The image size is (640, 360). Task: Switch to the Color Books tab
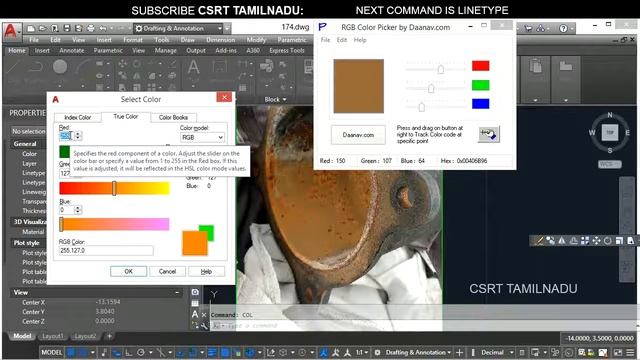(173, 117)
